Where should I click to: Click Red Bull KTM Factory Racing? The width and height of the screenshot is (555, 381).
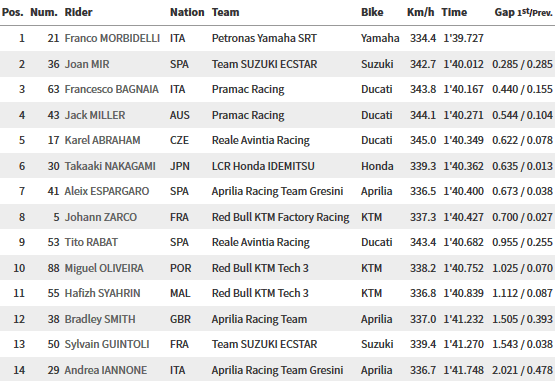pos(280,217)
